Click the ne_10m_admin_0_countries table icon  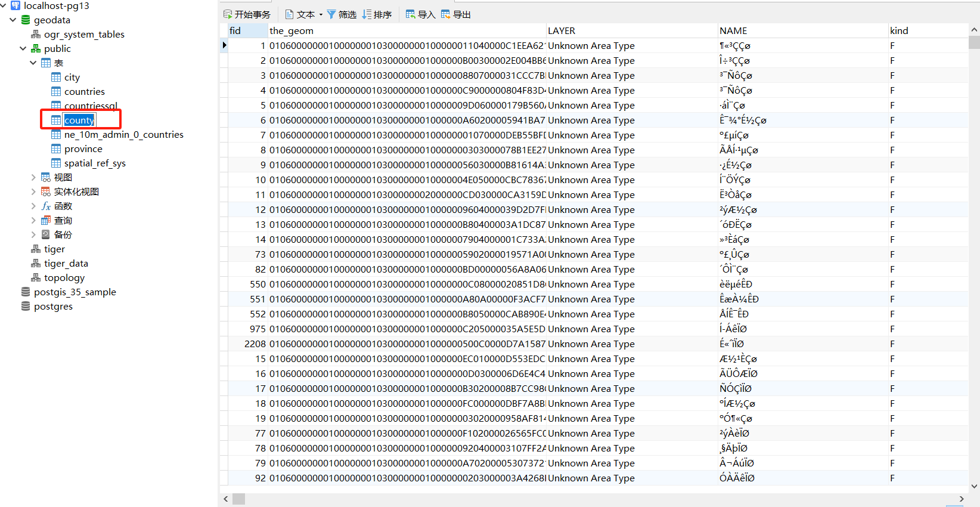pos(56,134)
